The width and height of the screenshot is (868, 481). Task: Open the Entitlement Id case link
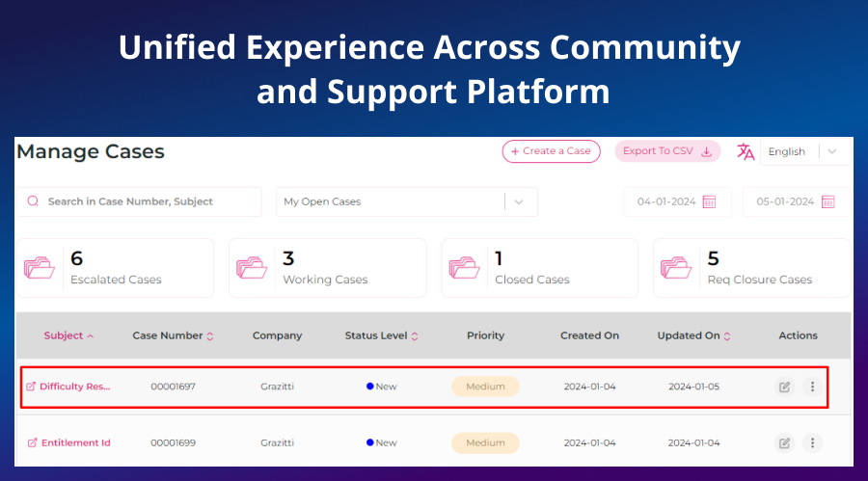pyautogui.click(x=75, y=442)
